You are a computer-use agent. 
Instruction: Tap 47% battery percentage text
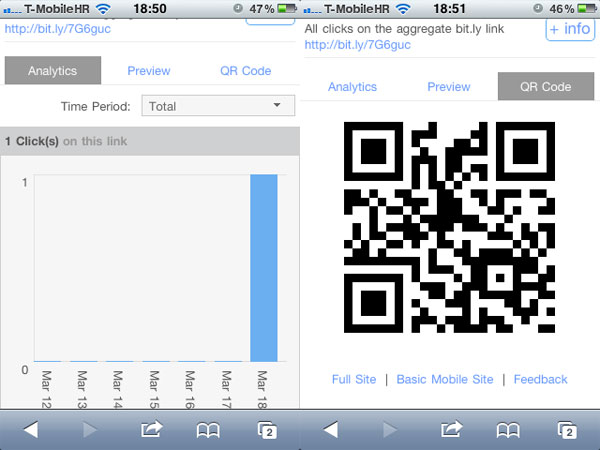click(262, 8)
